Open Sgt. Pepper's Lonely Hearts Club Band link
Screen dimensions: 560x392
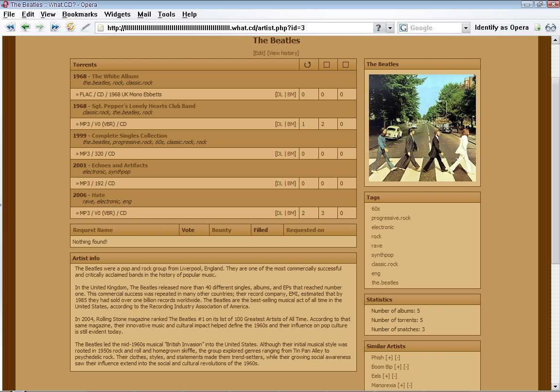click(x=143, y=106)
